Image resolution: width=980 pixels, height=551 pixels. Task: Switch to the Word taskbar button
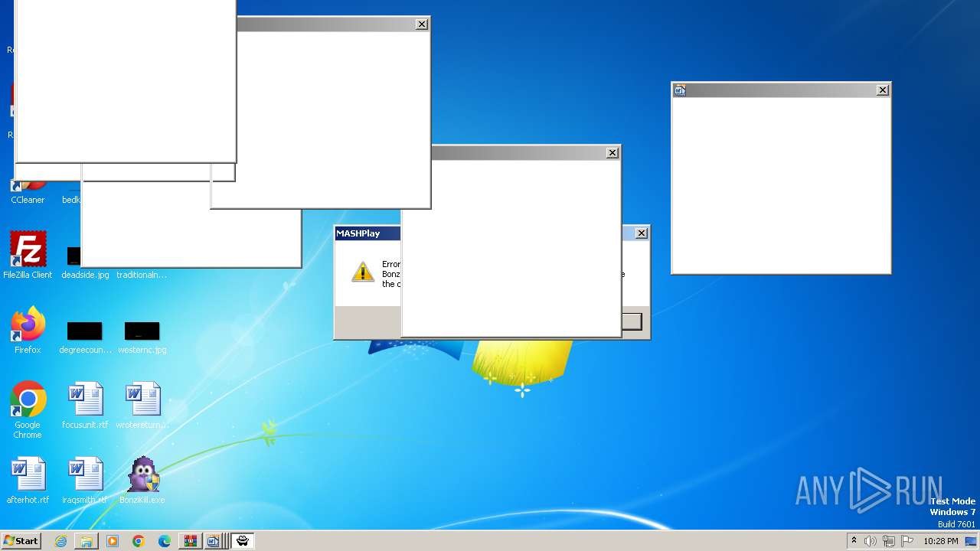click(x=214, y=541)
